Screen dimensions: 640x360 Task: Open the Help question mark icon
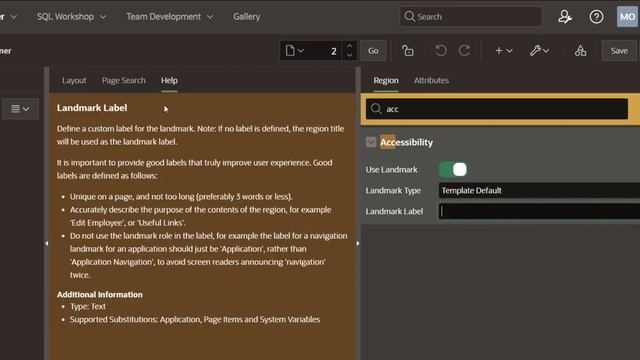point(596,17)
